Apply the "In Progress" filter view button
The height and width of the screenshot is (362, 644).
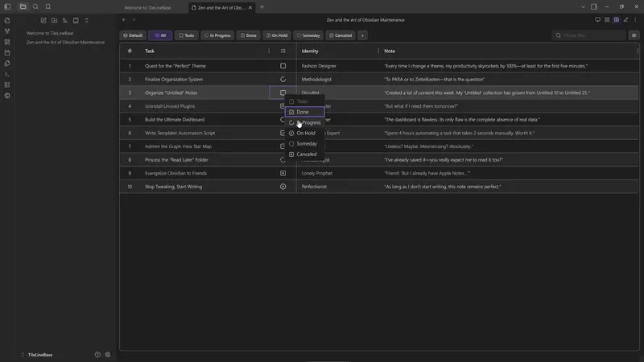click(217, 35)
